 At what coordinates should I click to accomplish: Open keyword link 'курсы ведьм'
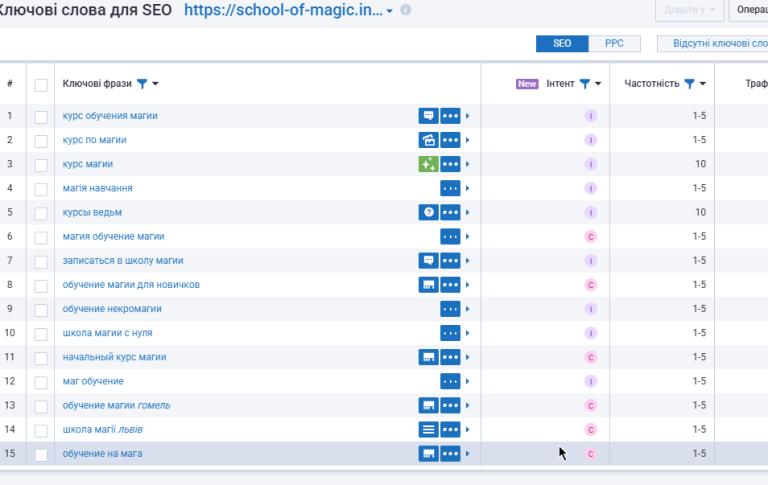pos(92,213)
